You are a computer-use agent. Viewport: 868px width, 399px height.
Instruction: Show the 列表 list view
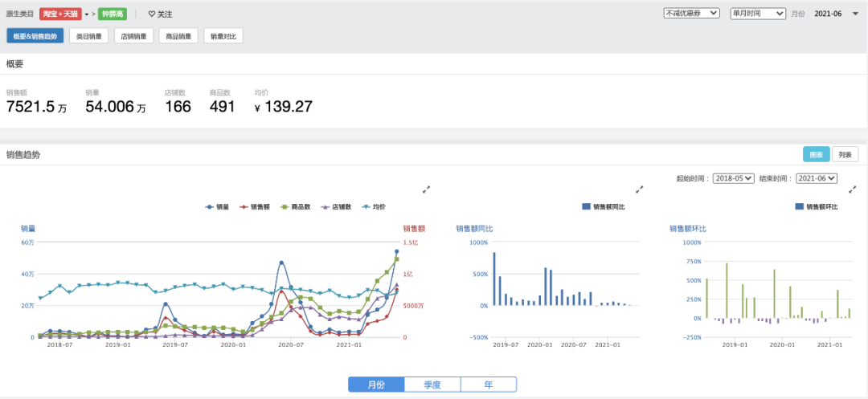tap(845, 155)
